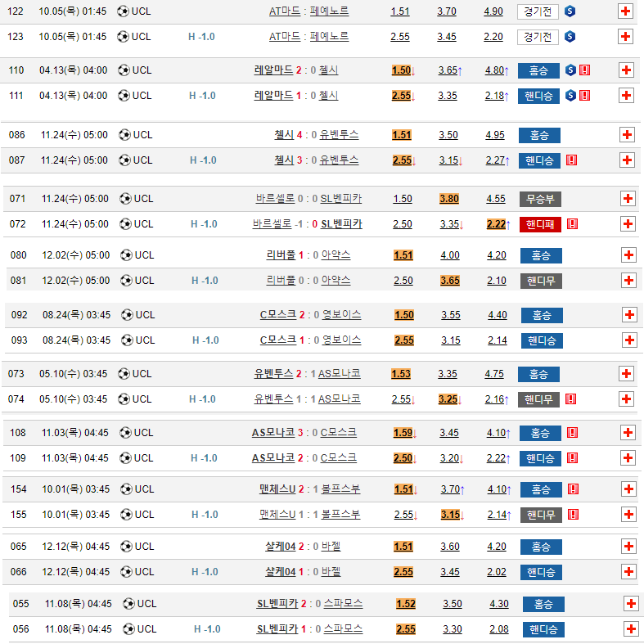The image size is (644, 644).
Task: Click the soccer ball icon in row 086
Action: [x=124, y=135]
